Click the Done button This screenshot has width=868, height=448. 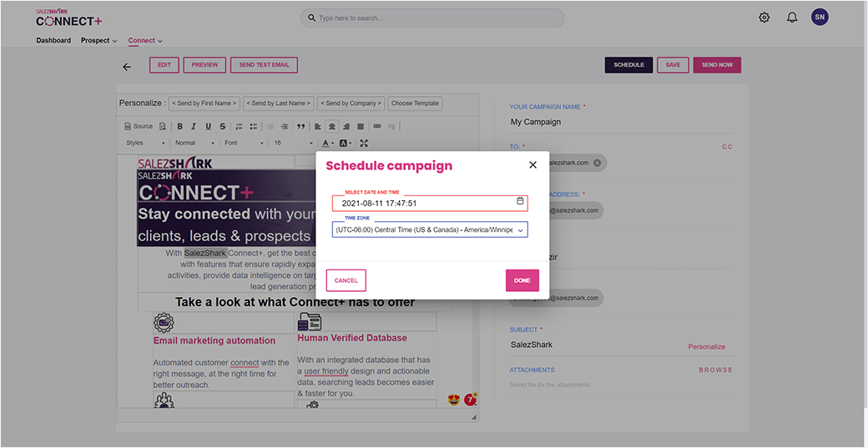(x=522, y=280)
